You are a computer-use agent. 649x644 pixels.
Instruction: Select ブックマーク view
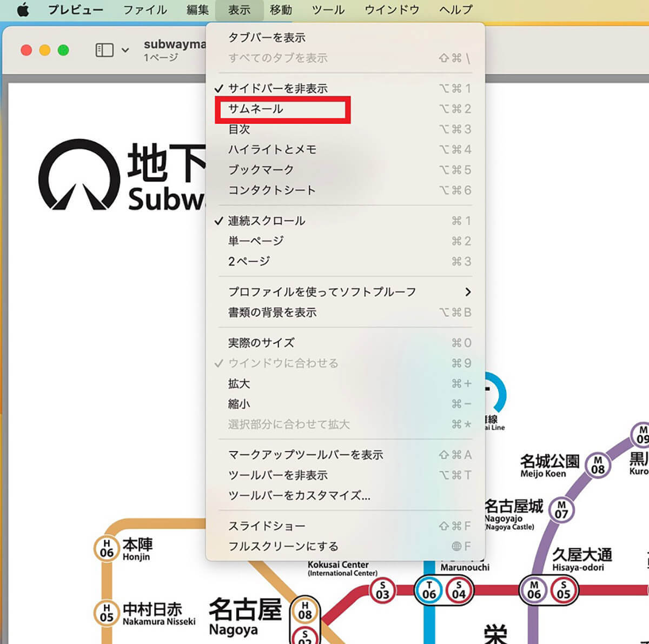345,170
